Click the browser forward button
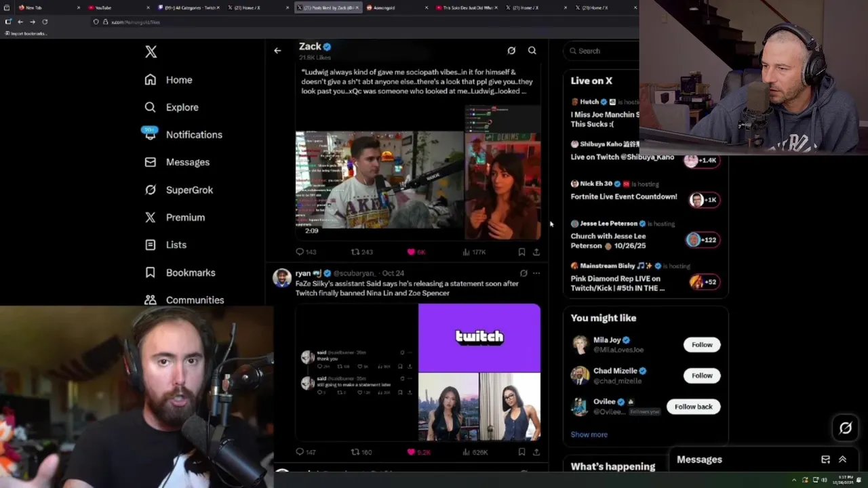The width and height of the screenshot is (868, 488). click(x=33, y=22)
